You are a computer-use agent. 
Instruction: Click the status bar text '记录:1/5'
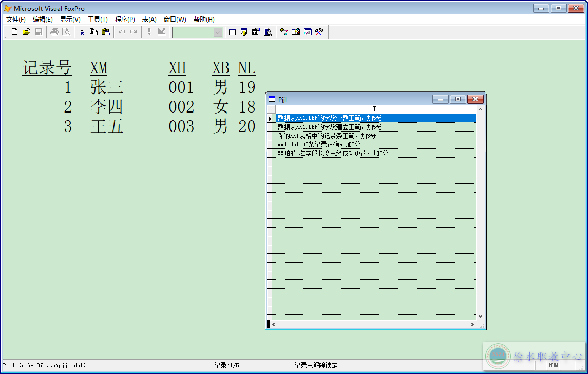coord(226,365)
